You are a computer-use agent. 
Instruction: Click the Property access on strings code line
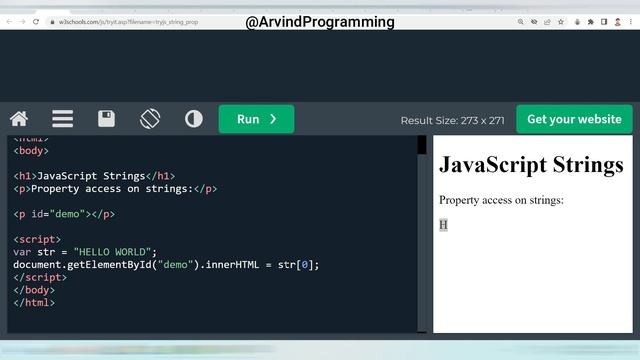(115, 189)
